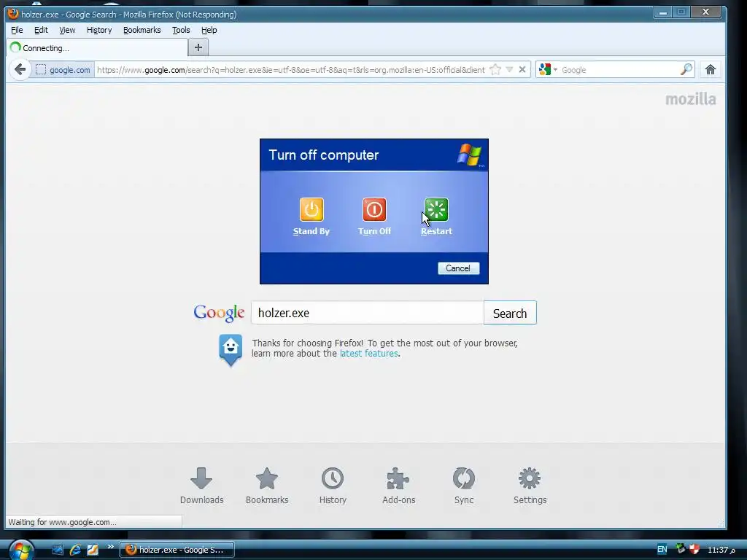Open the View menu

(67, 30)
